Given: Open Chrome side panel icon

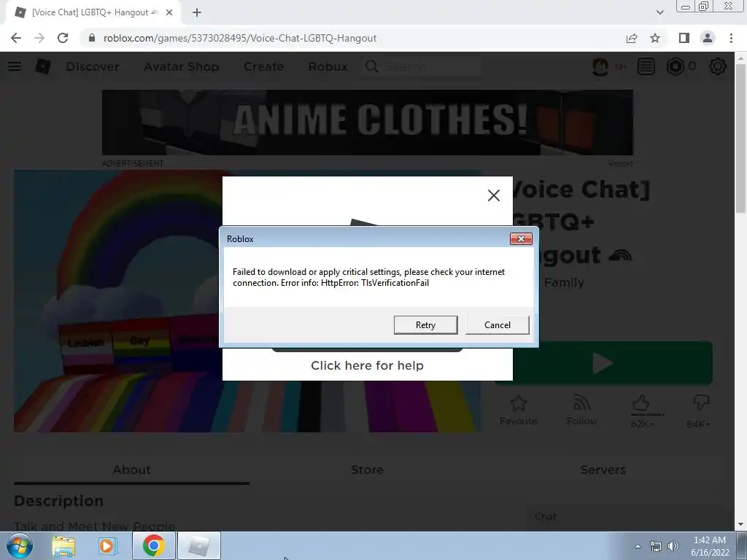Looking at the screenshot, I should 684,38.
